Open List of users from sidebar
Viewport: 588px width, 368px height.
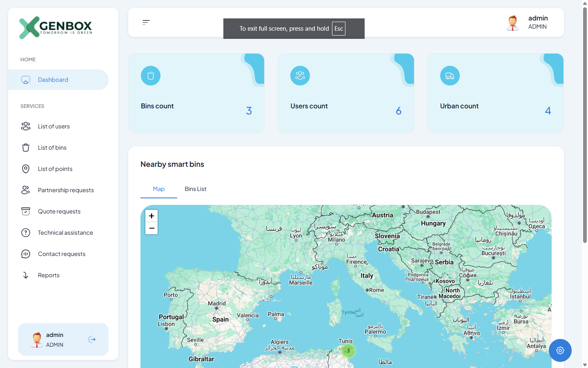[53, 126]
